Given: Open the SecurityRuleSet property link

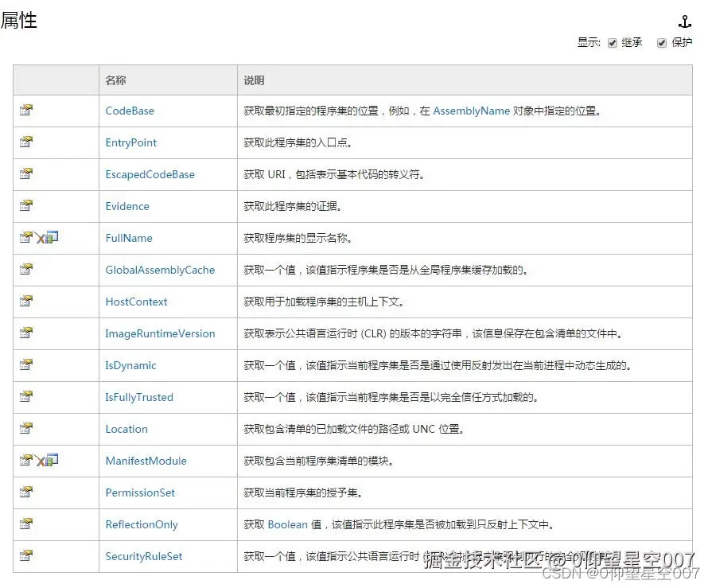Looking at the screenshot, I should pos(144,555).
